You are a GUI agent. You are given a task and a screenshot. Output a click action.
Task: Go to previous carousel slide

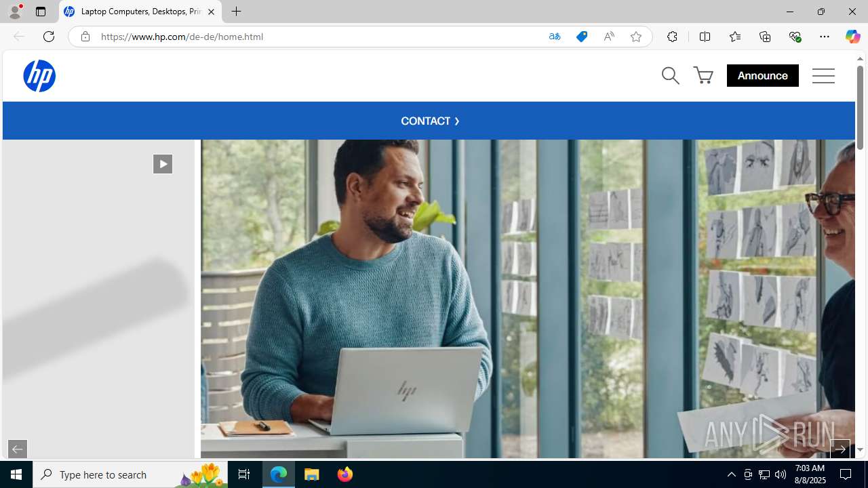pyautogui.click(x=18, y=448)
